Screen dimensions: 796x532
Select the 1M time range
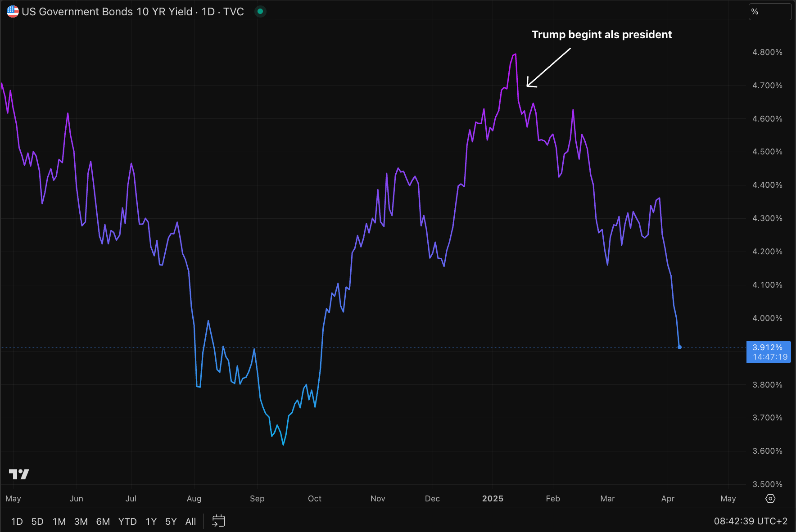tap(59, 521)
